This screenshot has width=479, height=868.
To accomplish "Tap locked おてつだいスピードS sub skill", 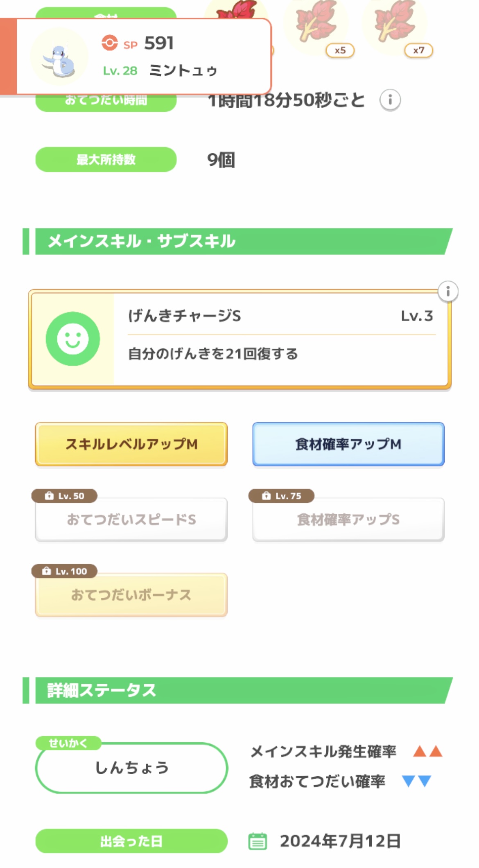I will 131,520.
